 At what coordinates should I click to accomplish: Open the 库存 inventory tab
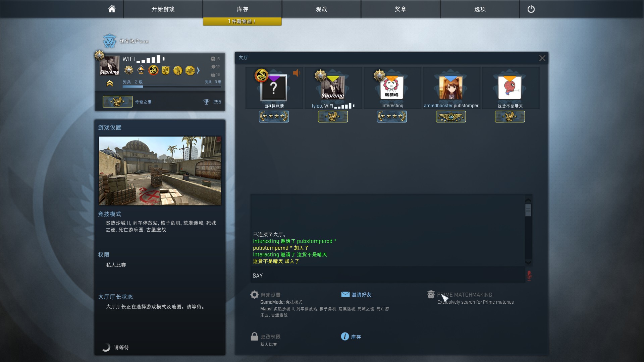(242, 9)
